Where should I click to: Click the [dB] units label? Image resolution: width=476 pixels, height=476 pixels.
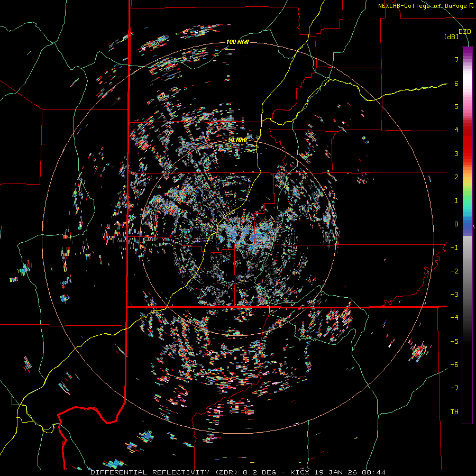point(452,37)
